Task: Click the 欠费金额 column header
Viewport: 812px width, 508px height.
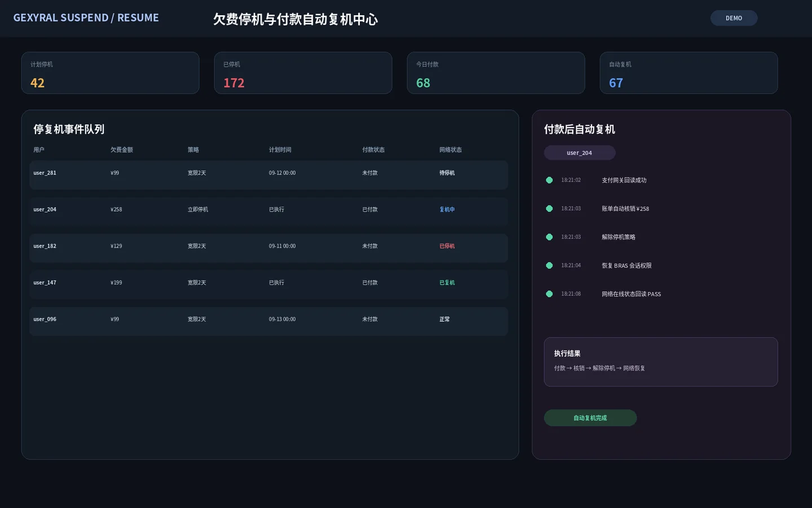Action: point(122,150)
